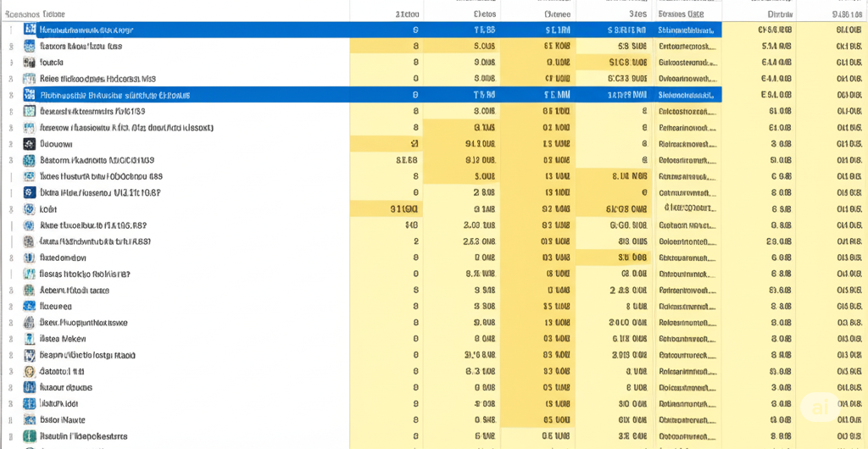868x449 pixels.
Task: Select the name text of the second highlighted row
Action: click(x=115, y=95)
